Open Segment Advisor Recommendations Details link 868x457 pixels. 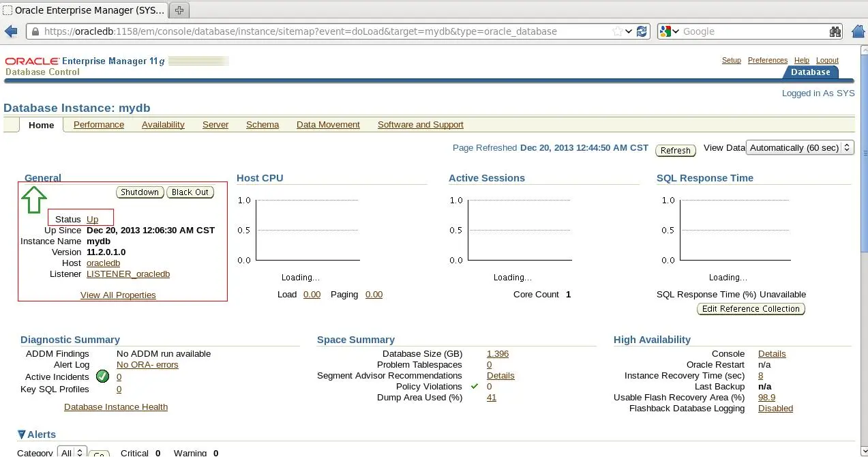[x=500, y=376]
